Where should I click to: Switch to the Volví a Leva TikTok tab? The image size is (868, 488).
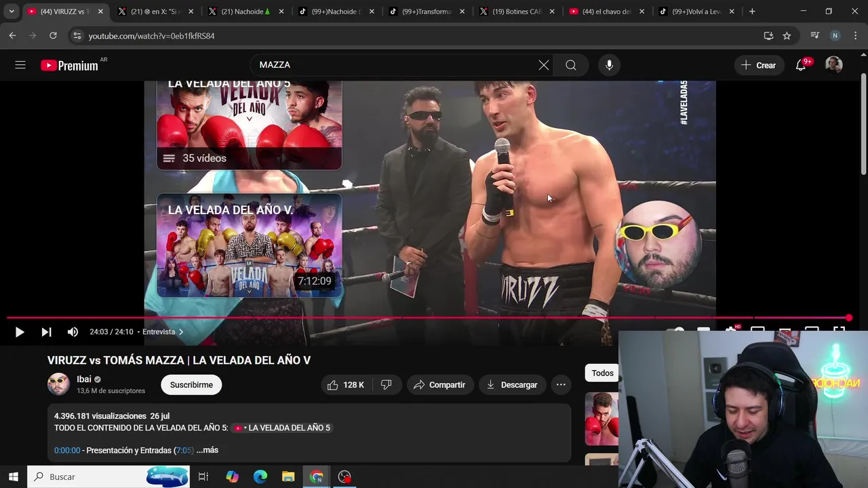point(696,12)
